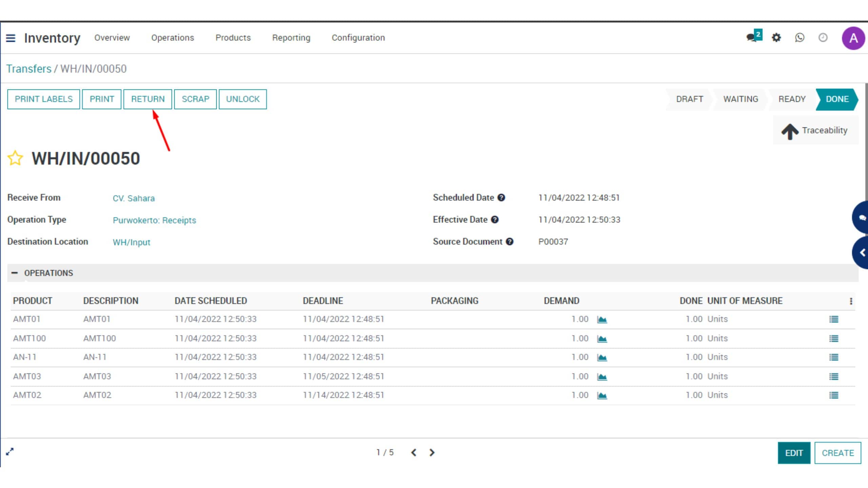Open forecast chart icon for AMT01
Viewport: 868px width, 488px height.
click(x=602, y=319)
